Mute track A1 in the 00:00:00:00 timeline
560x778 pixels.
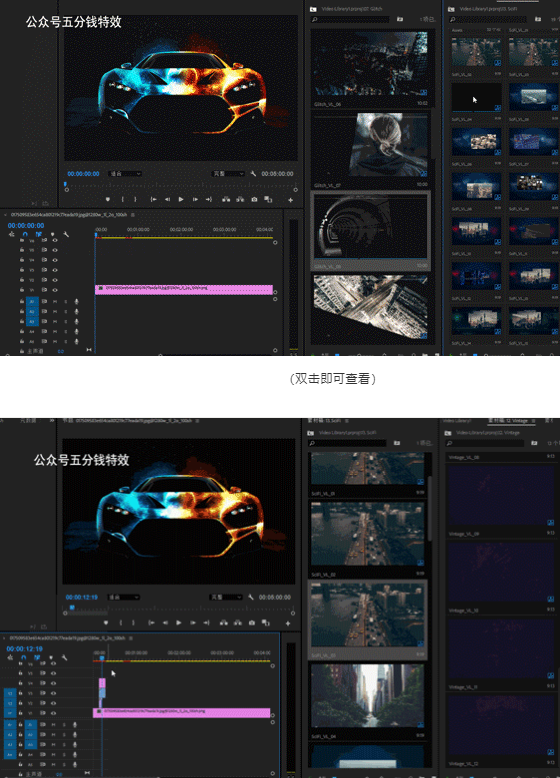pyautogui.click(x=55, y=302)
